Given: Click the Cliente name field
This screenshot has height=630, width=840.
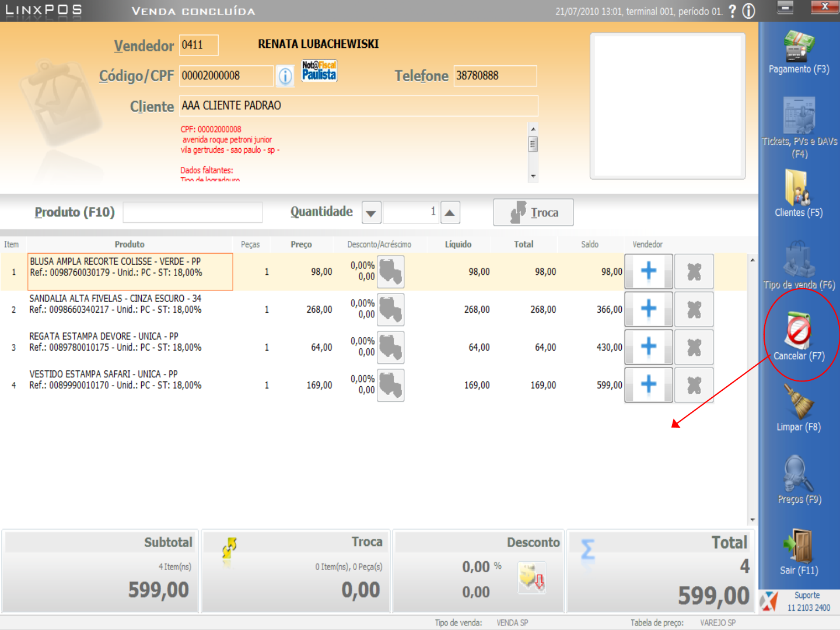Looking at the screenshot, I should point(358,106).
